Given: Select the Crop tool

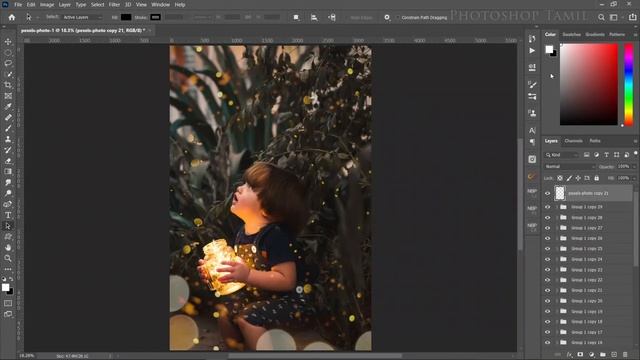Looking at the screenshot, I should tap(8, 85).
